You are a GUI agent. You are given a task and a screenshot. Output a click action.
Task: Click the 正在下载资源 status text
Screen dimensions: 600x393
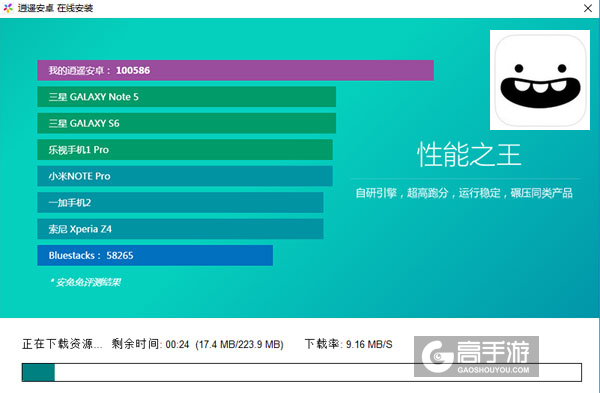[62, 344]
